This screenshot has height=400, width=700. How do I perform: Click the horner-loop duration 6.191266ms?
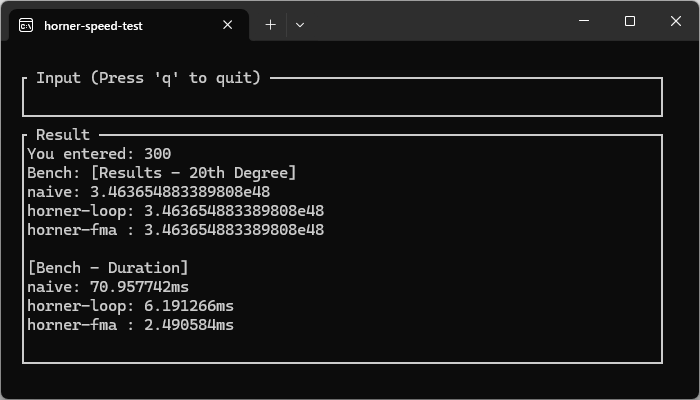coord(189,306)
